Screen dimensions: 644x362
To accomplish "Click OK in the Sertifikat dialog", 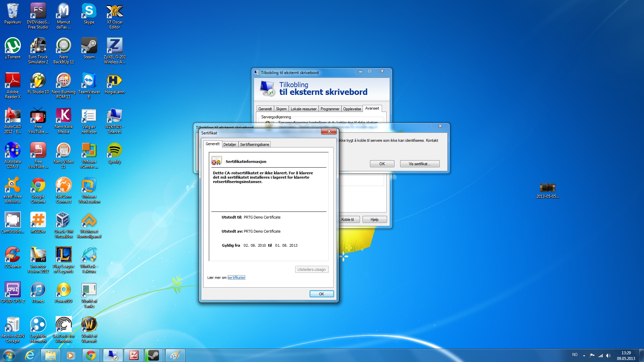I will click(x=321, y=294).
